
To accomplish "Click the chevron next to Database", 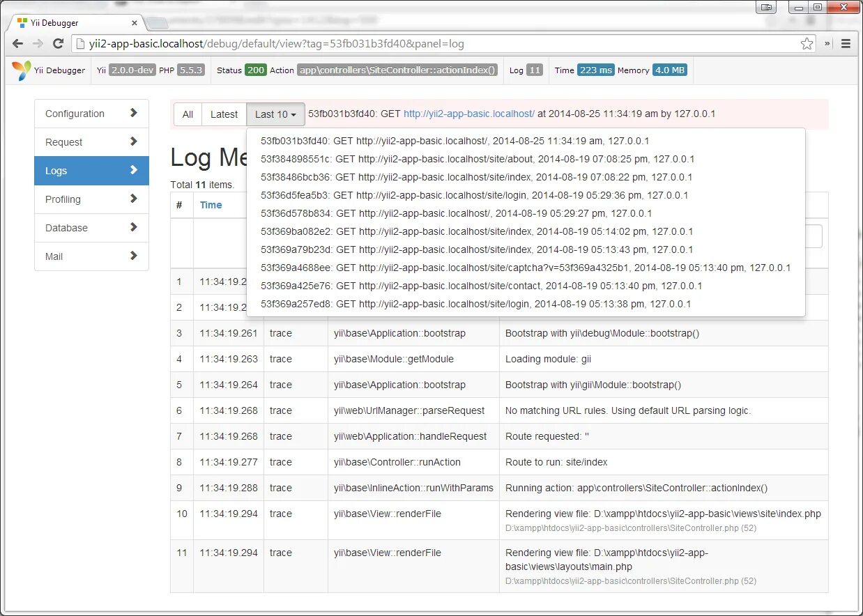I will (133, 227).
